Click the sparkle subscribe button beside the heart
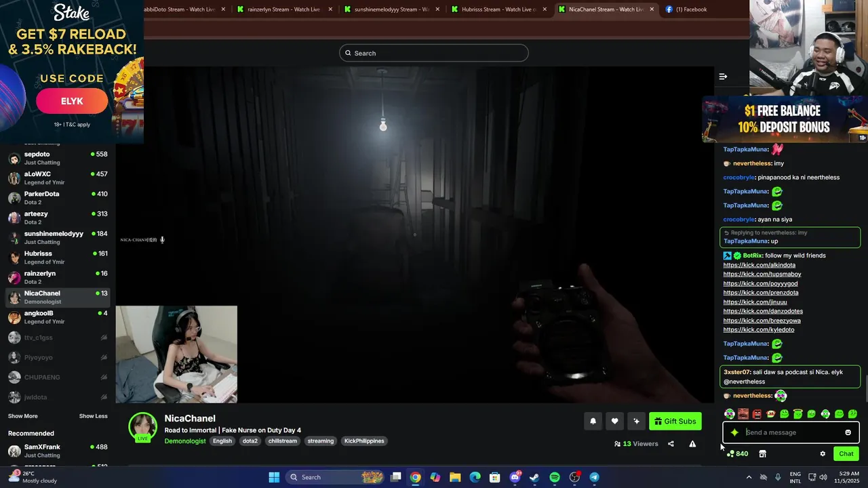This screenshot has height=488, width=868. (636, 421)
